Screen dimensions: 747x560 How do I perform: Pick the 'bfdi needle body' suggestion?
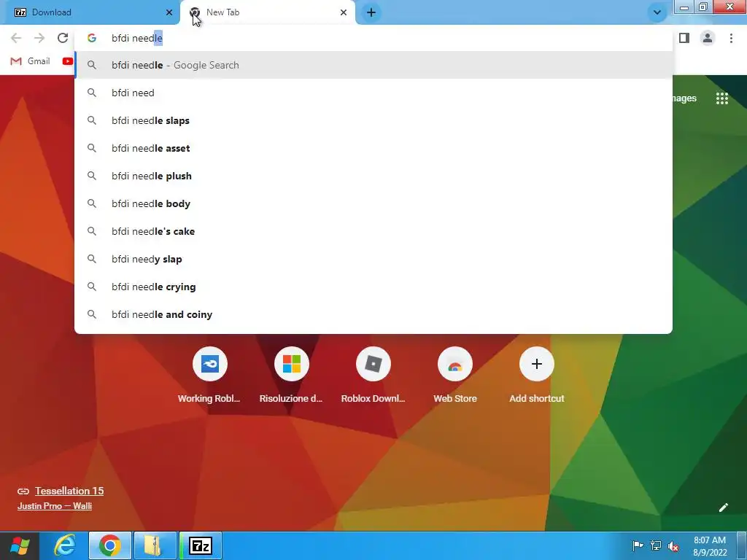click(373, 203)
